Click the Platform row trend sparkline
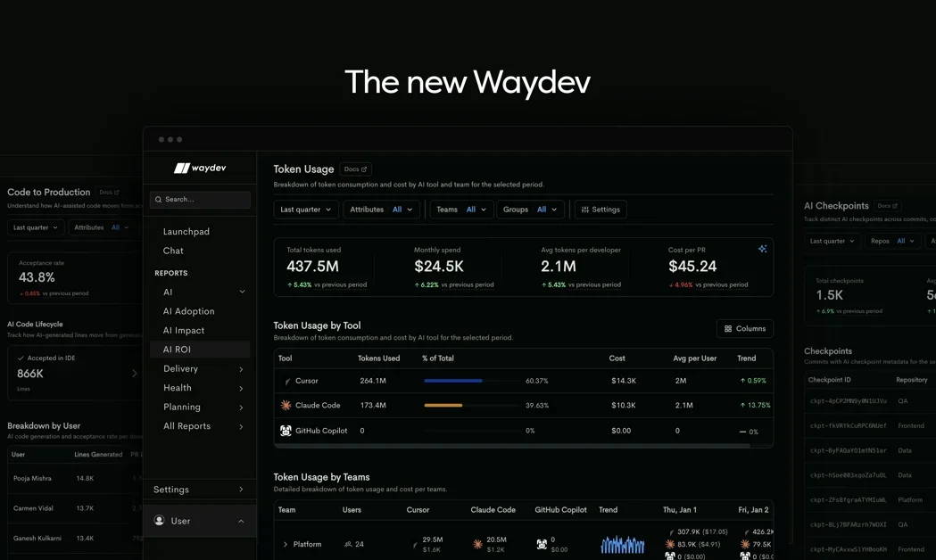Screen dimensions: 936x560 pos(622,544)
